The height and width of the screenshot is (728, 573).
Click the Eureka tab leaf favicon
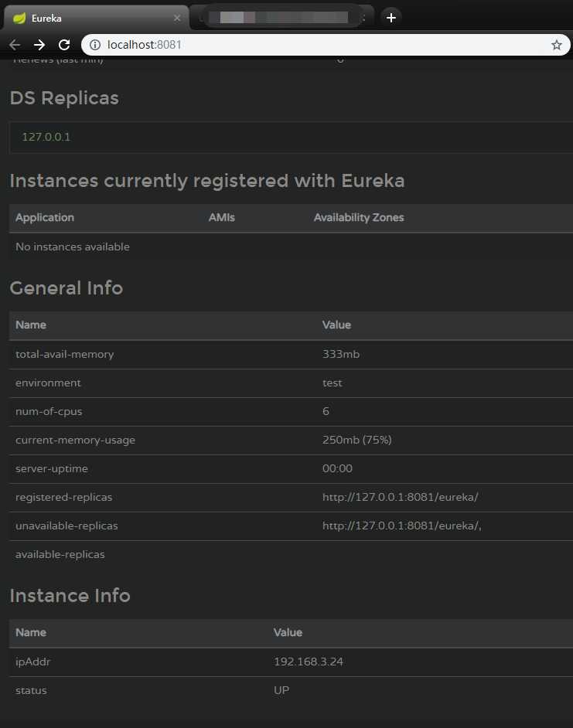(x=19, y=18)
